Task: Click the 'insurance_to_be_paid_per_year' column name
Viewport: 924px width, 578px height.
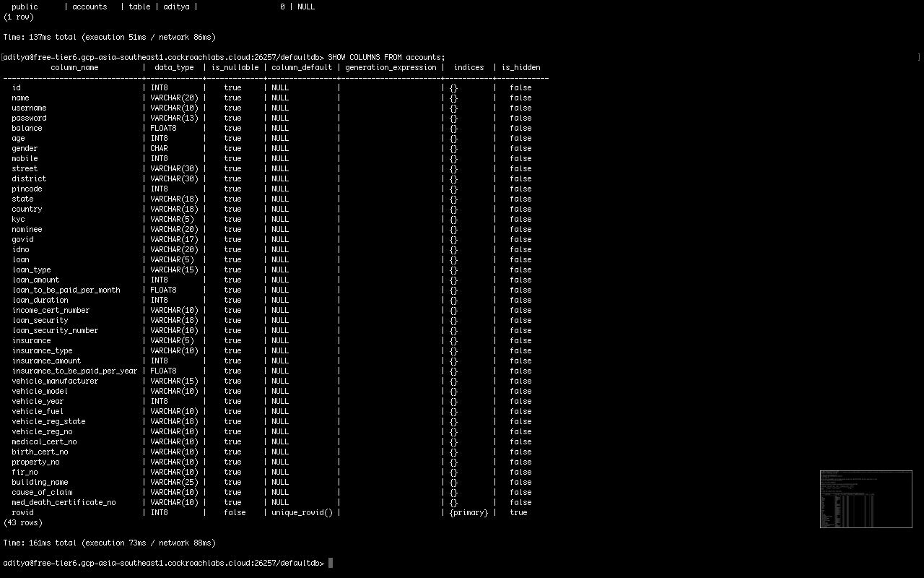Action: [x=74, y=371]
